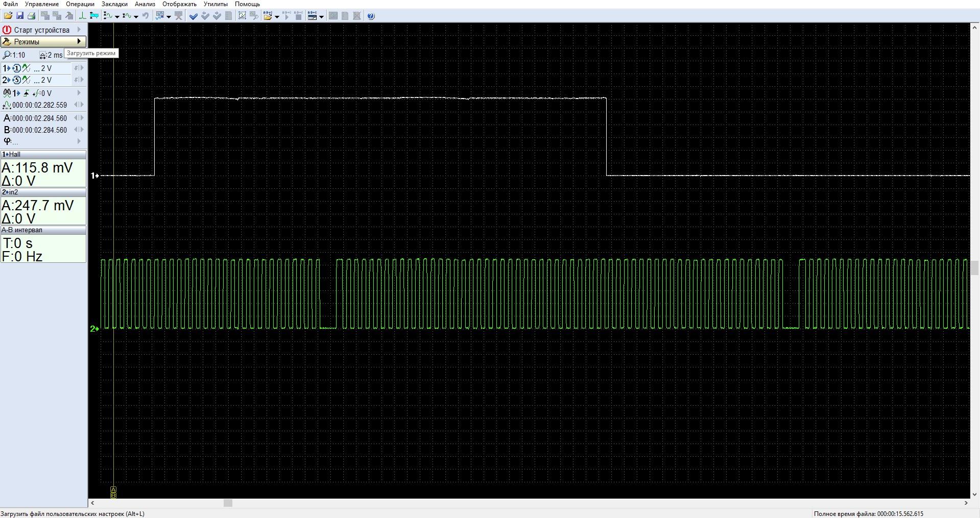Viewport: 980px width, 518px height.
Task: Click the blue checkmark bookmark icon
Action: click(193, 16)
